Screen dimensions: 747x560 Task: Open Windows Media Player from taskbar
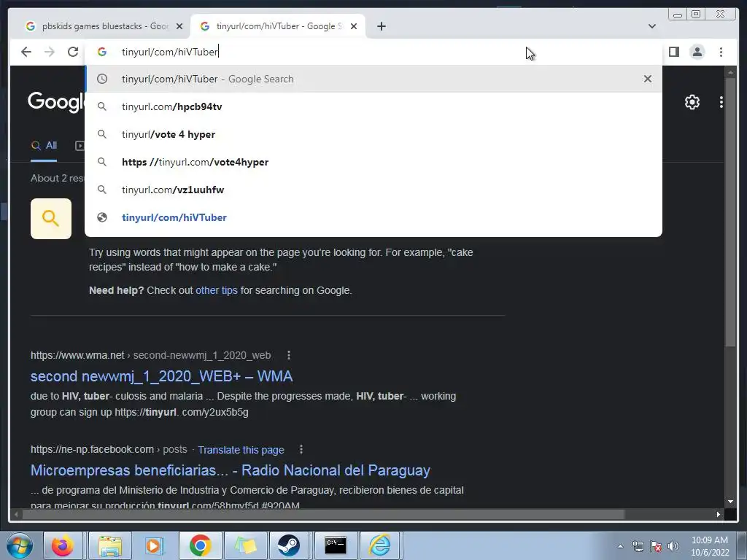(155, 545)
